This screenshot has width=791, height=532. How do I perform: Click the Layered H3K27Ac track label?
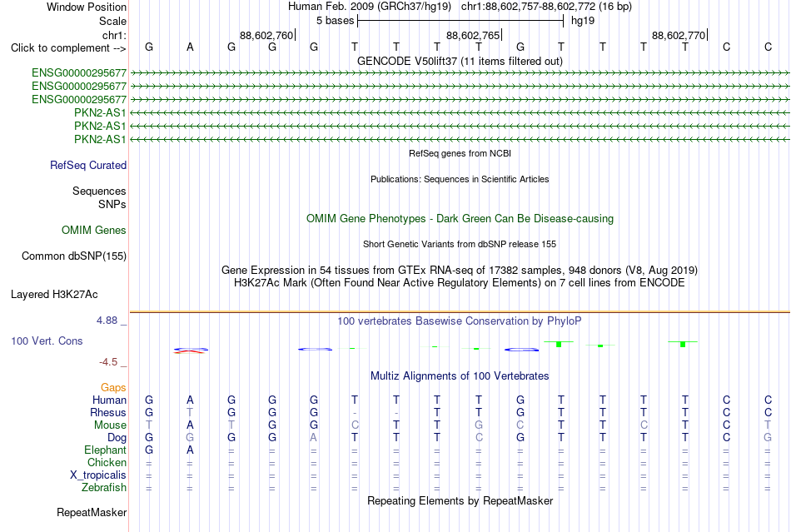54,294
